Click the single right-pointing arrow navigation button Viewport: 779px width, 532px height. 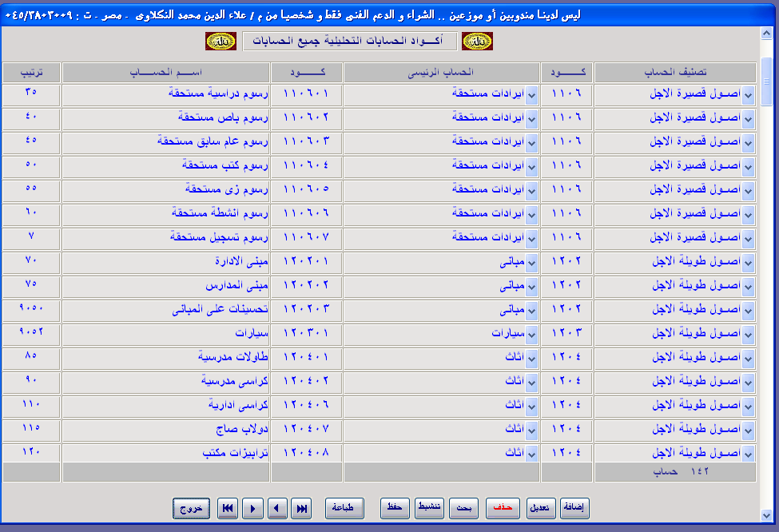coord(252,508)
